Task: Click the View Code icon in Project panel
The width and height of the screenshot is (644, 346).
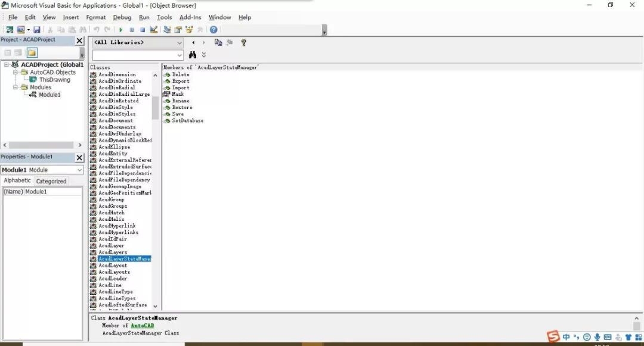Action: tap(8, 52)
